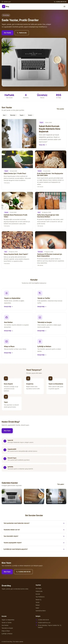The height and width of the screenshot is (644, 68).
Task: Open Yavaş Seyahat Nedir article title
Action: 16,254
